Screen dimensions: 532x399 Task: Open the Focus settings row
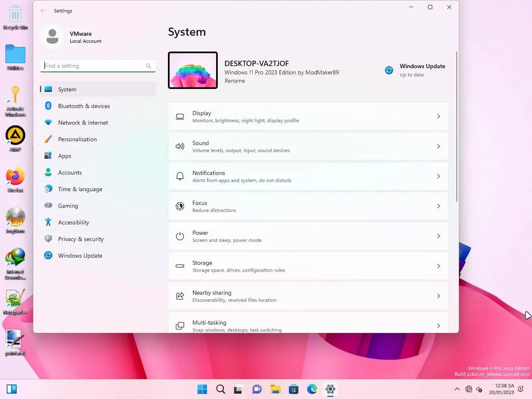308,206
